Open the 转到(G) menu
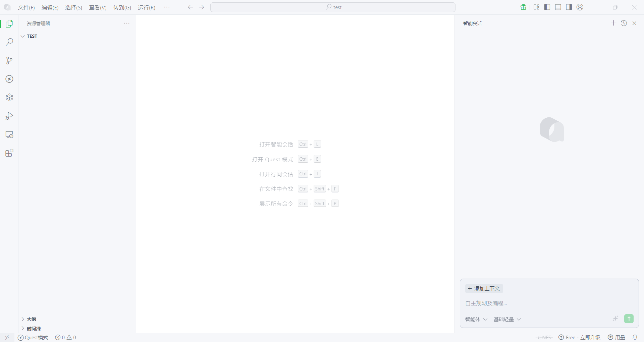Image resolution: width=644 pixels, height=342 pixels. (x=122, y=8)
